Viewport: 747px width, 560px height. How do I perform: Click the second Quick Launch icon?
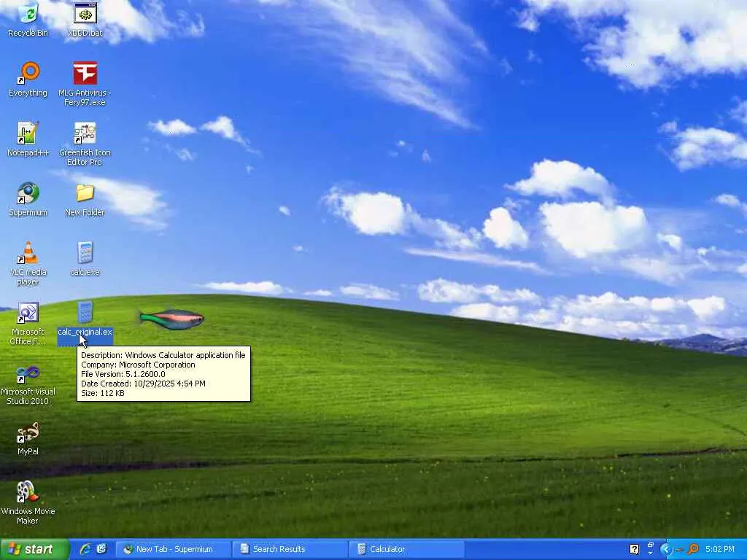[101, 549]
